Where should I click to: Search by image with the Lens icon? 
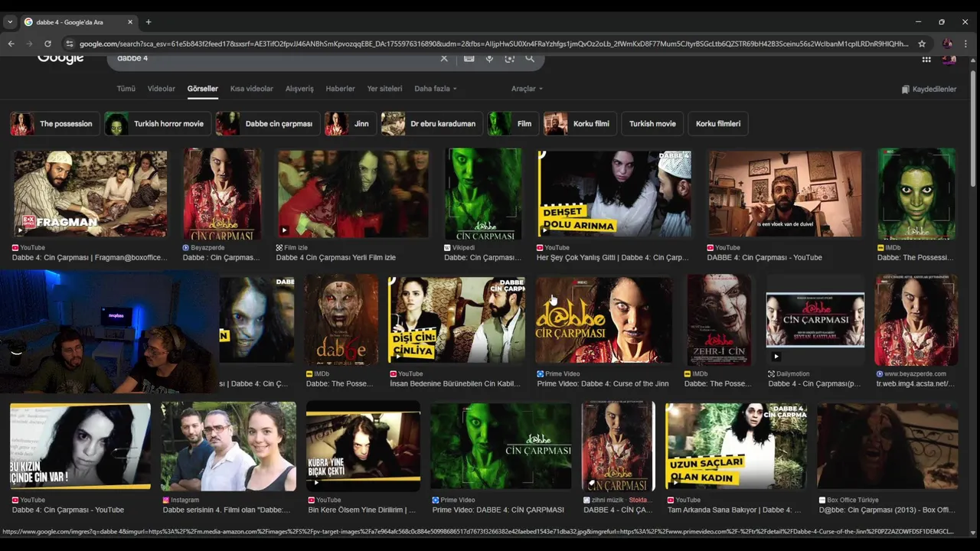509,58
